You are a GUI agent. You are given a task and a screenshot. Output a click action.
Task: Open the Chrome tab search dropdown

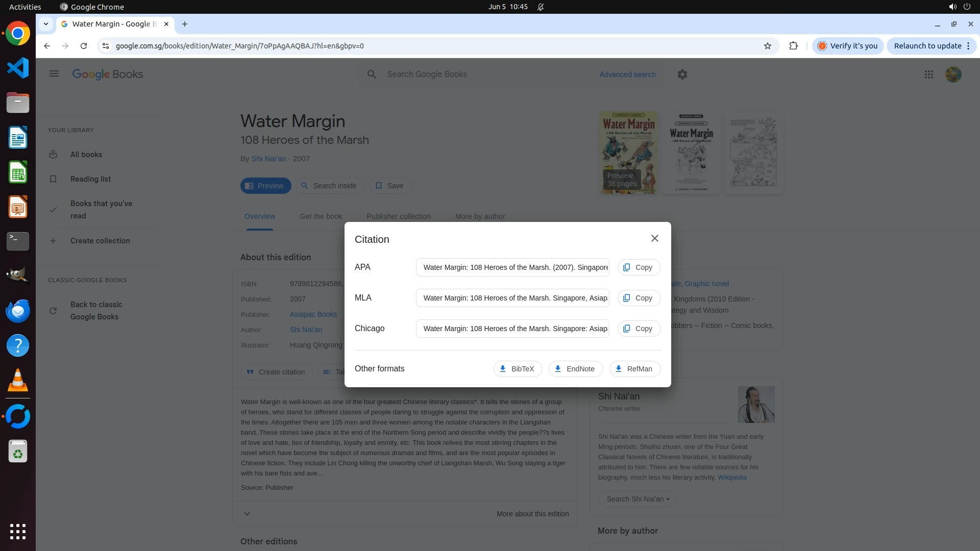[46, 24]
